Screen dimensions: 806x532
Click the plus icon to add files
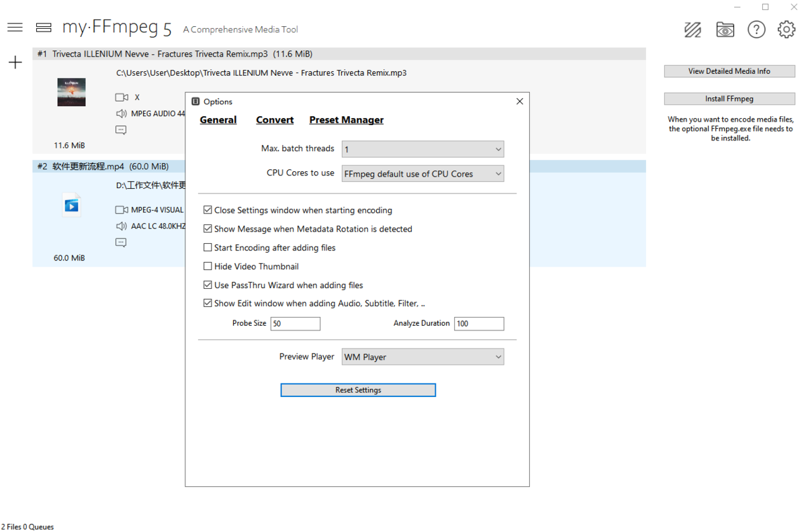[x=15, y=62]
